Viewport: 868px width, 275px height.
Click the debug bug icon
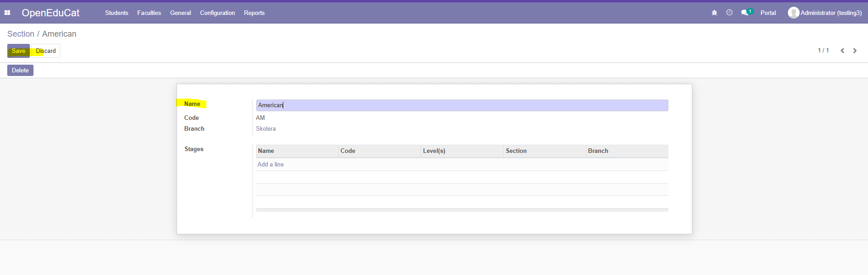click(714, 13)
